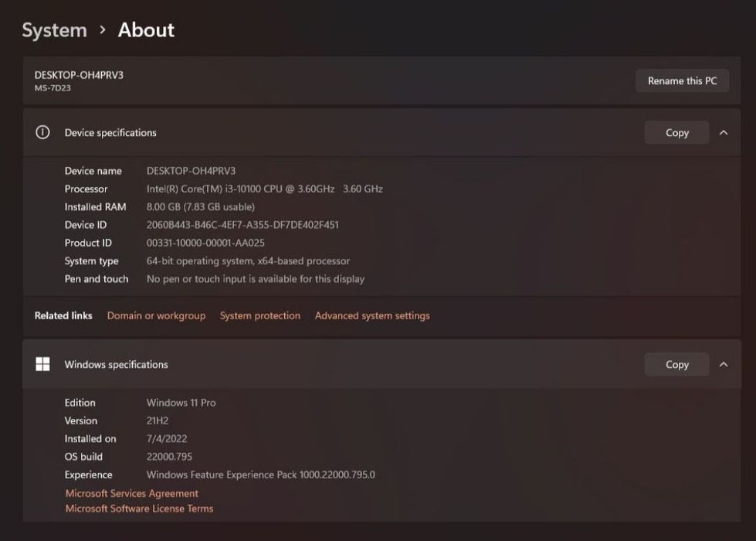The image size is (756, 541).
Task: Click the DESKTOP-OH4PRV3 header name
Action: (x=79, y=75)
